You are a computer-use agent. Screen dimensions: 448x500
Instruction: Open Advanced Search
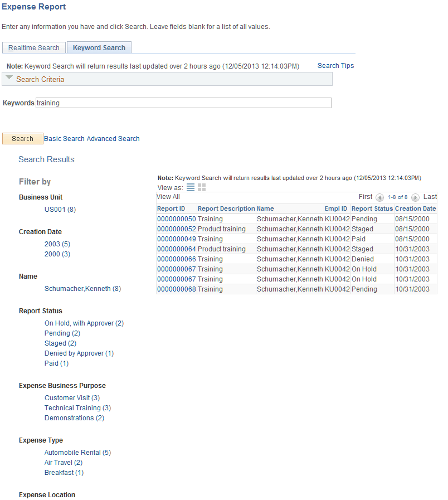[x=115, y=138]
